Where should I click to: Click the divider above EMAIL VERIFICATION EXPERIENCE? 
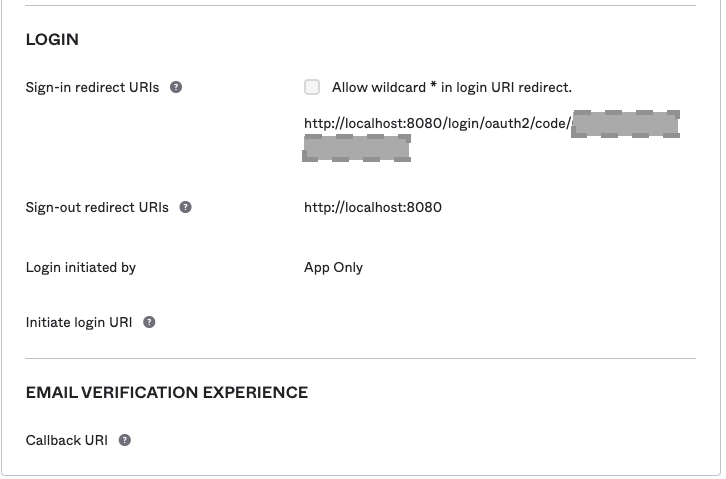(360, 358)
